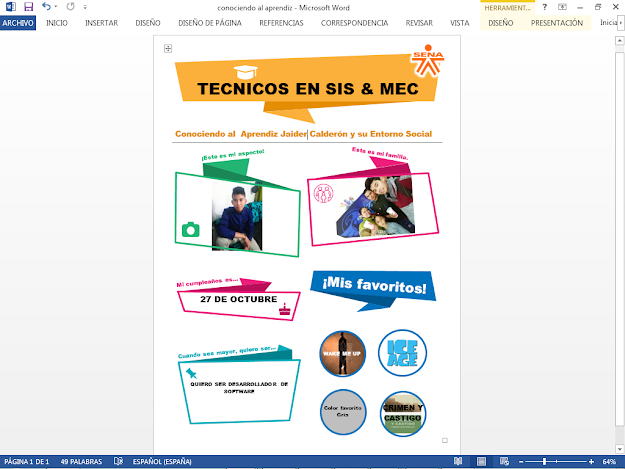
Task: Open the ARCHIVO file tab
Action: tap(18, 23)
